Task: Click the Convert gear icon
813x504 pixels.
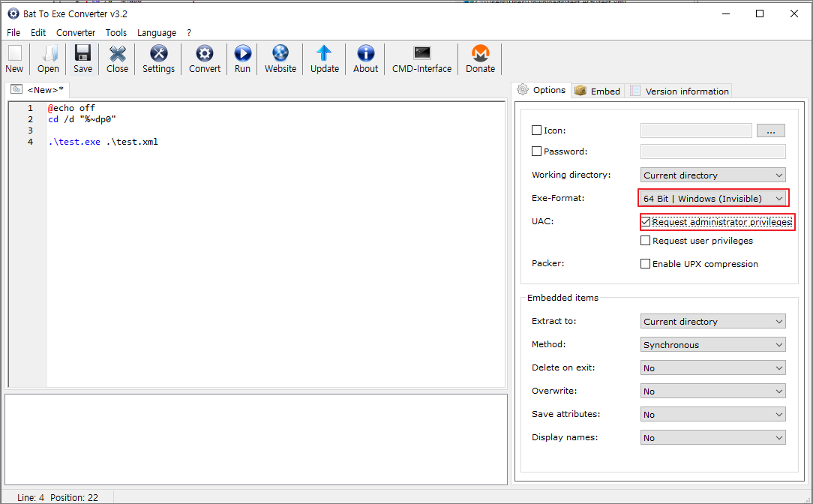Action: pos(204,53)
